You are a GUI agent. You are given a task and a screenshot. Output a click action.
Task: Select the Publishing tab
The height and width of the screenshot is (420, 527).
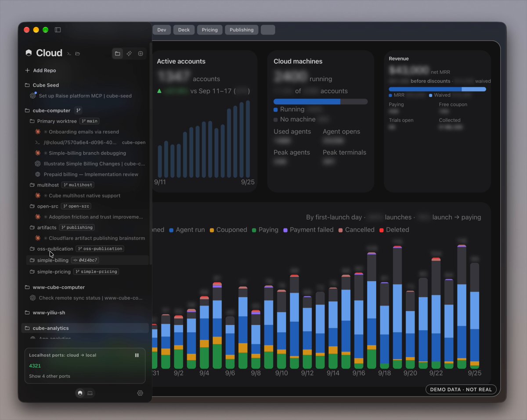pyautogui.click(x=242, y=30)
